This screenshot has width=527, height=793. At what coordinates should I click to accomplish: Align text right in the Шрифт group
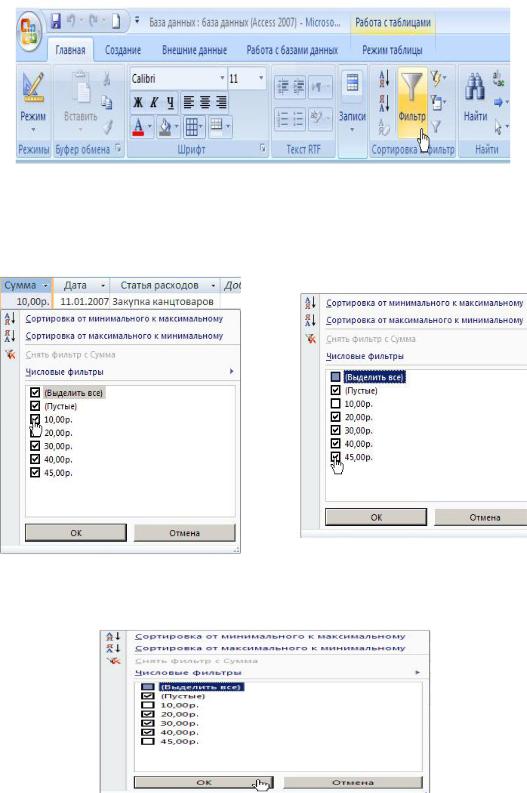click(x=221, y=103)
